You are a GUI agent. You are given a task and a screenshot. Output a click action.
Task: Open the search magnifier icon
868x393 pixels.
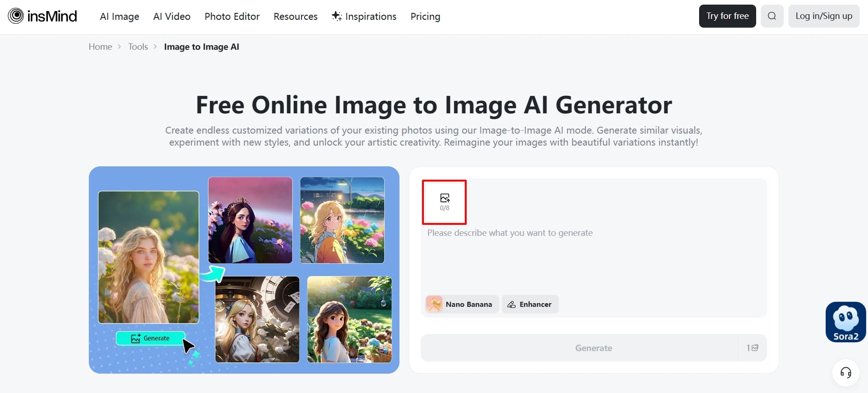click(x=772, y=16)
